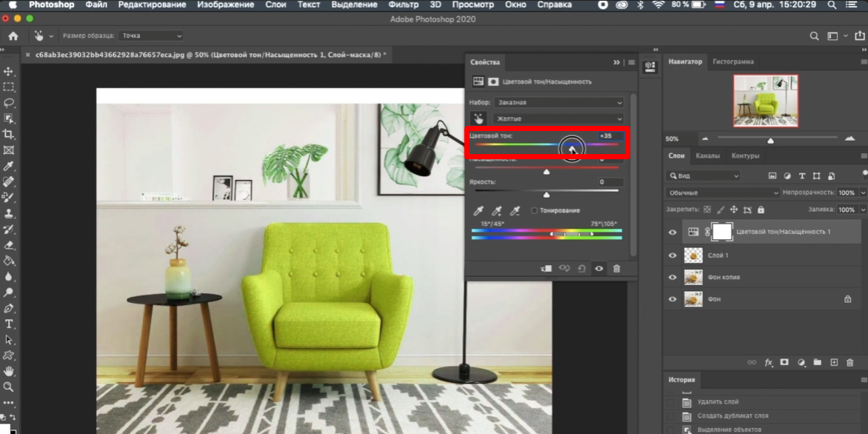Select the Horizontal Type tool
868x434 pixels.
(8, 324)
